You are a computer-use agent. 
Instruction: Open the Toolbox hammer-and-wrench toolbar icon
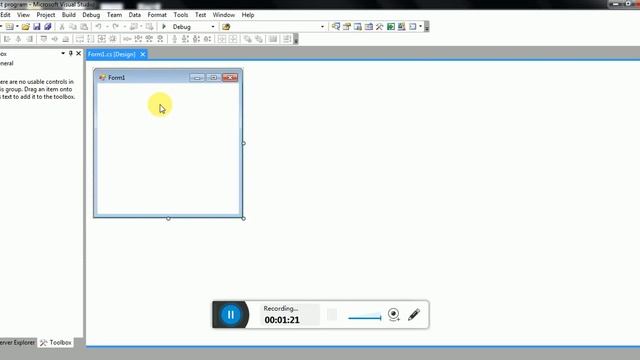tap(380, 27)
